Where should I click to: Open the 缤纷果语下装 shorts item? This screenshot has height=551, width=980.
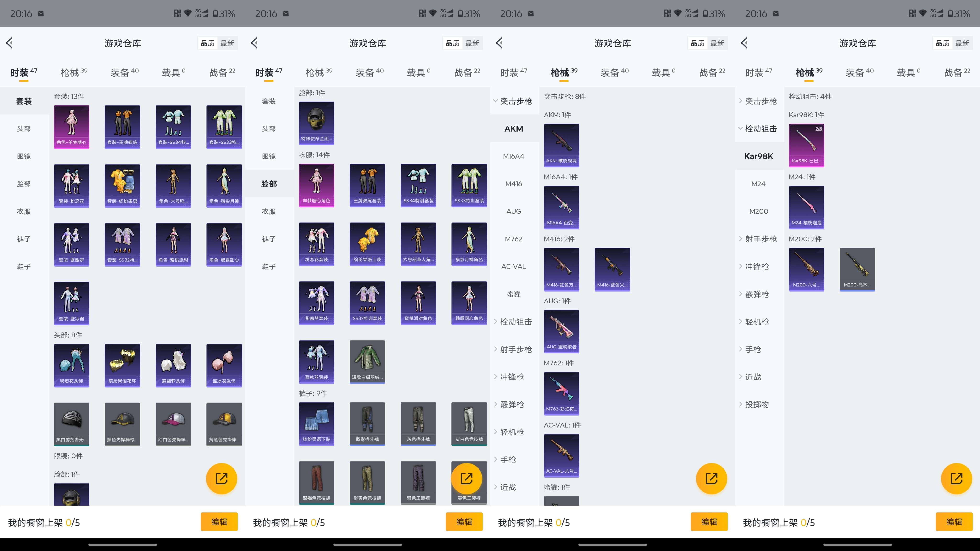point(317,424)
